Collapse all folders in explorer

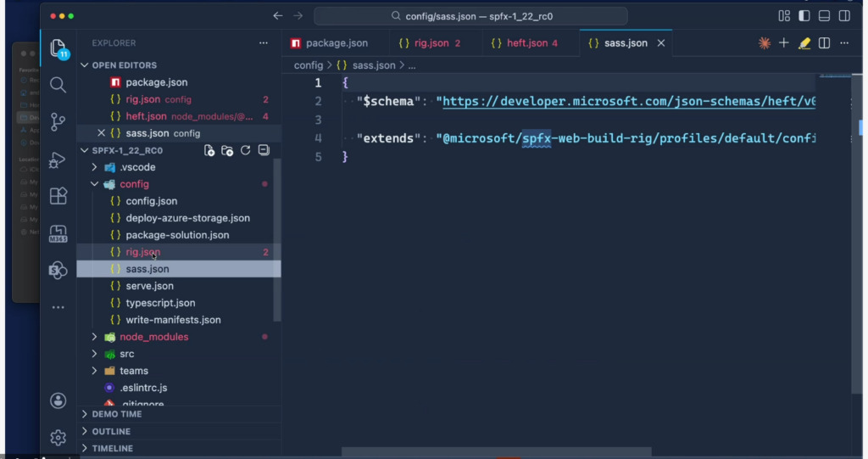point(263,150)
